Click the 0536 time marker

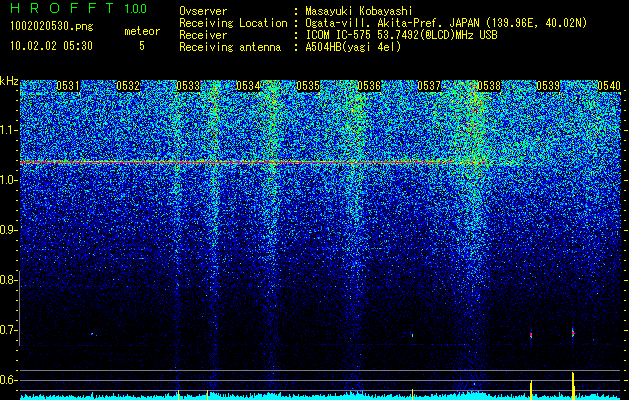coord(369,86)
